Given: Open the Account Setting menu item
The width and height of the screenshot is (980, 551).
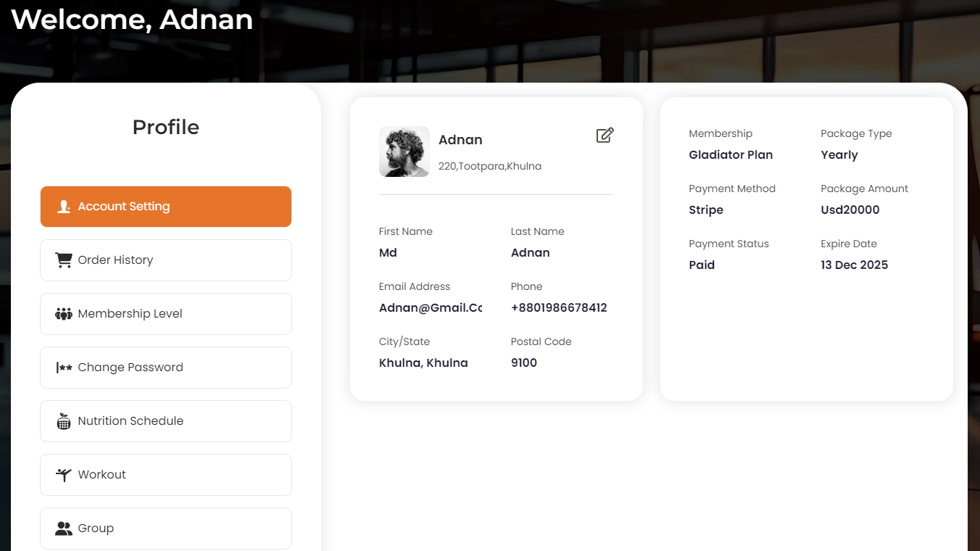Looking at the screenshot, I should pos(165,207).
